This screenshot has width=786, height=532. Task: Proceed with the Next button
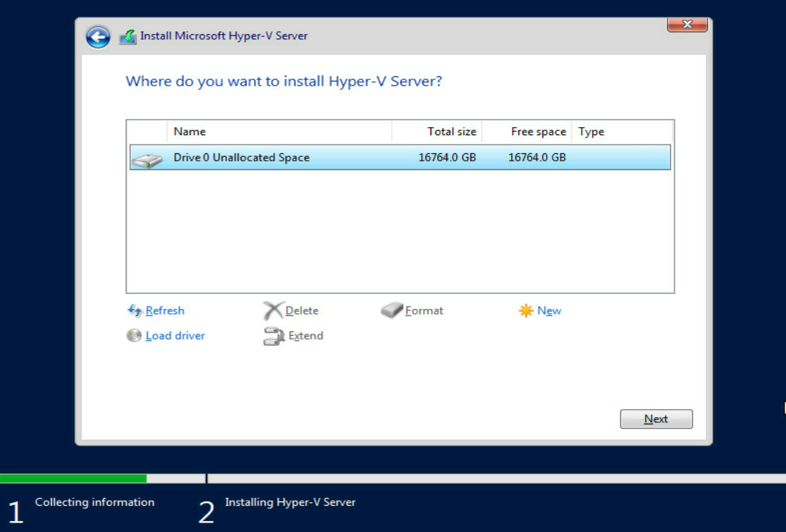click(x=656, y=419)
